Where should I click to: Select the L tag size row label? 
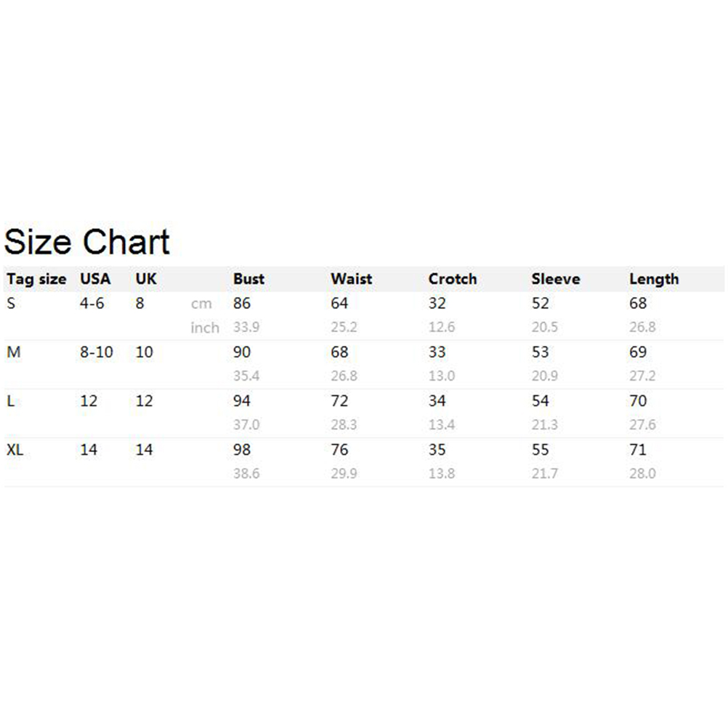11,401
